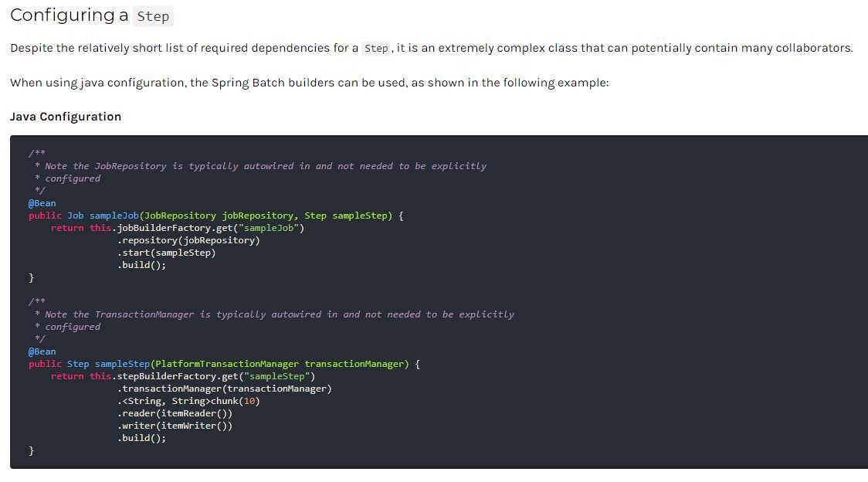
Task: Click the '.start(sampleStep)' line
Action: [x=166, y=253]
